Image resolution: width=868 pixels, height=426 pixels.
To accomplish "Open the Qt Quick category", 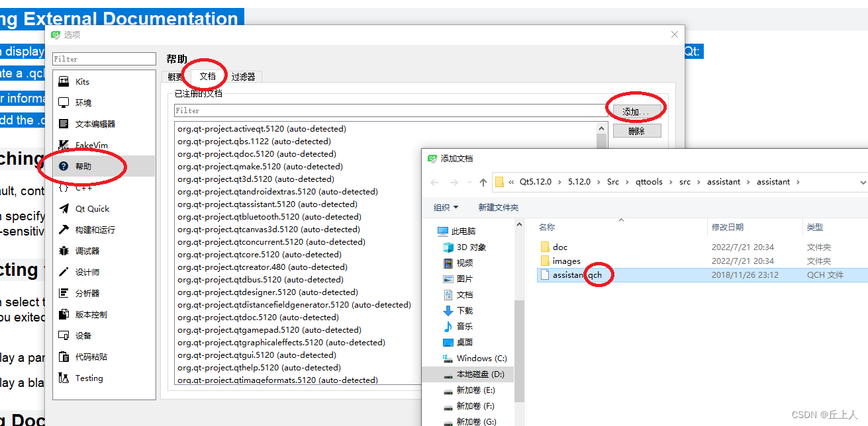I will click(x=104, y=208).
